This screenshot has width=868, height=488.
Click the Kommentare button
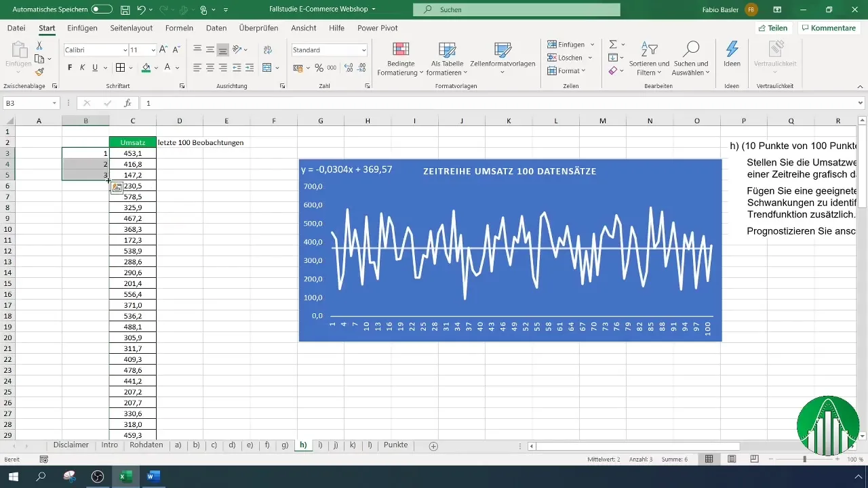(828, 28)
